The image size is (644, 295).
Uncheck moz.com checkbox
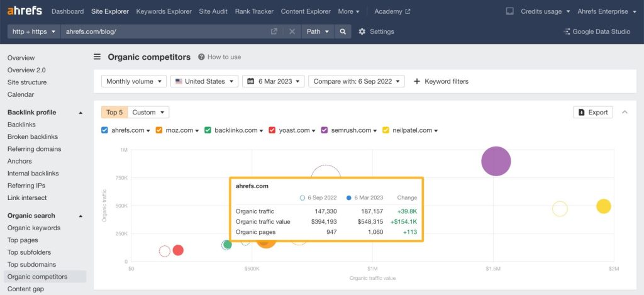click(x=159, y=130)
